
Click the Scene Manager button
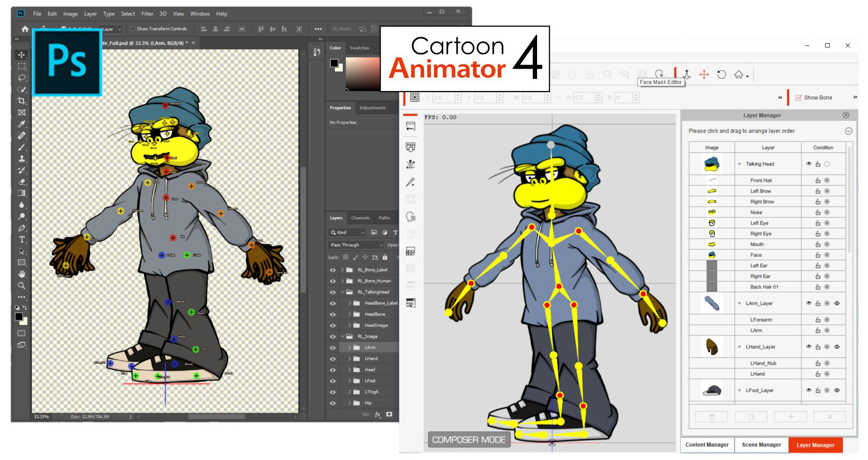click(x=761, y=445)
